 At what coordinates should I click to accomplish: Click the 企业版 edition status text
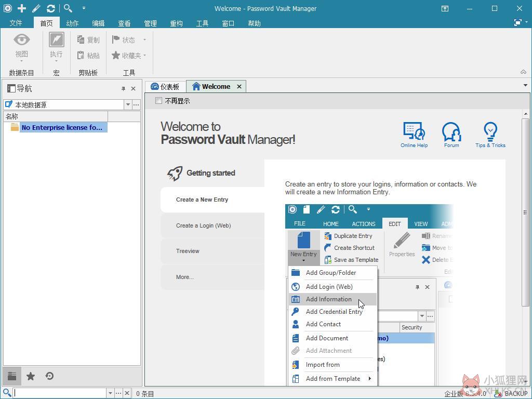point(465,394)
